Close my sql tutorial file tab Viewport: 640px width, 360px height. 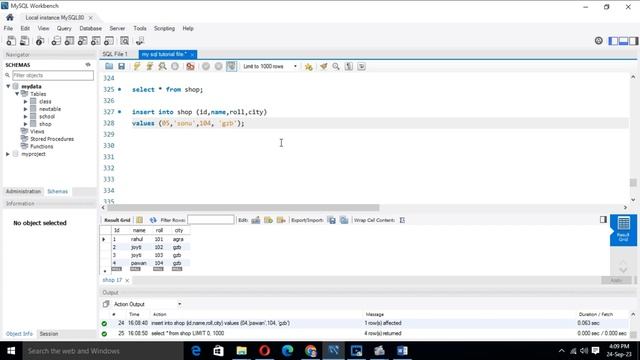(x=192, y=54)
